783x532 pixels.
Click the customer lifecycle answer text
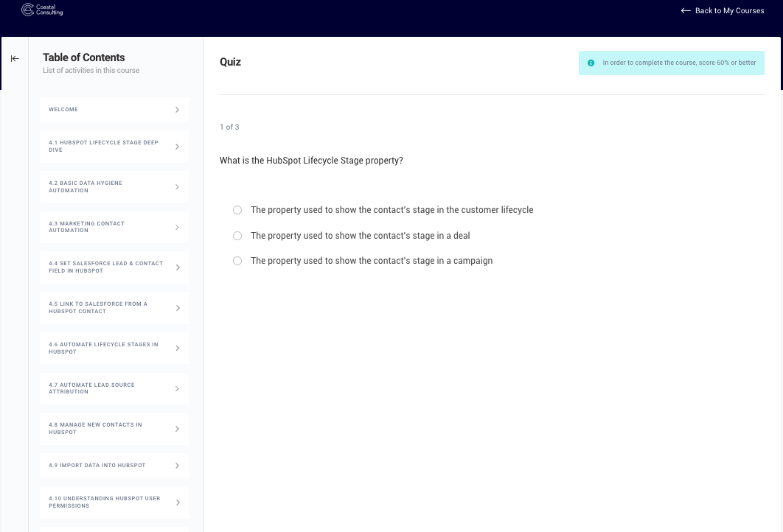[392, 210]
